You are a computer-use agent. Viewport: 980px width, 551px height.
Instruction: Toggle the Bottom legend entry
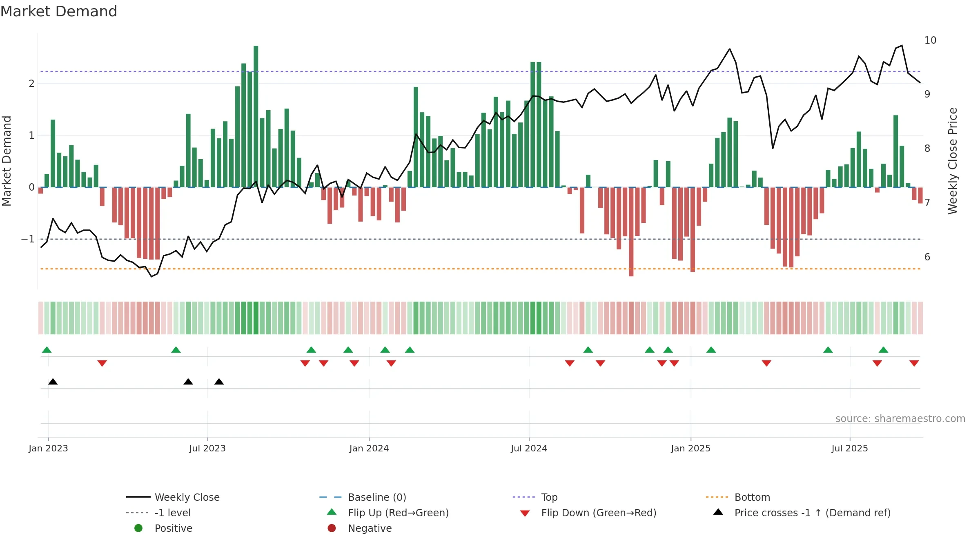pos(738,497)
